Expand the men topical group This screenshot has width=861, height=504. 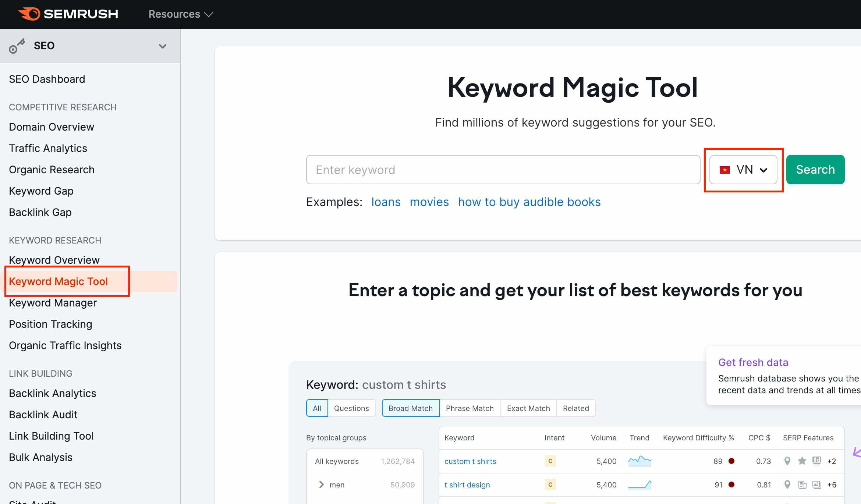click(321, 485)
